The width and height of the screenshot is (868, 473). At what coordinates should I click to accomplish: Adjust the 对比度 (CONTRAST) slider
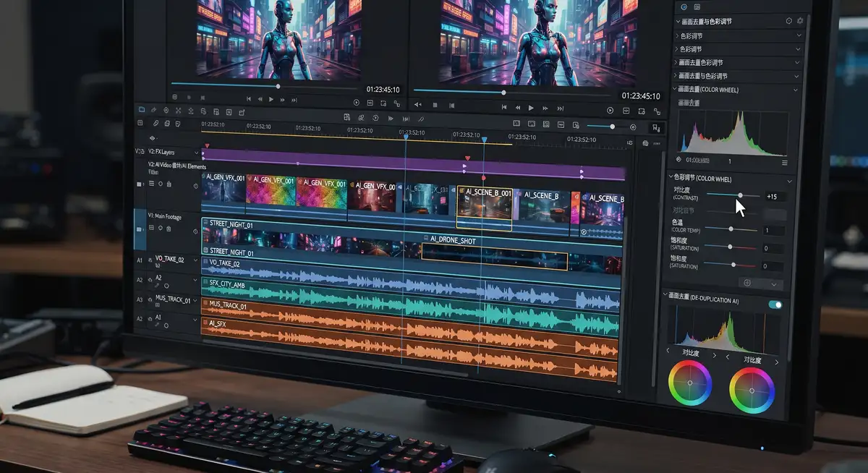pos(733,195)
